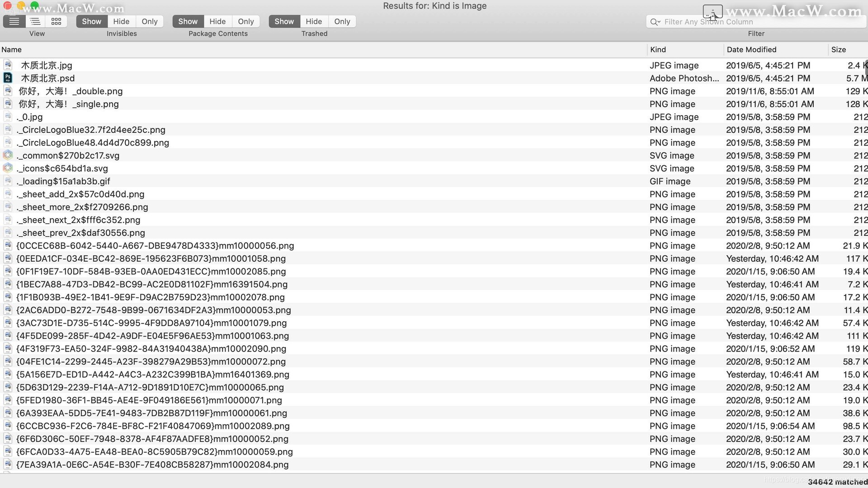Sort by the Date Modified column header

click(x=751, y=50)
